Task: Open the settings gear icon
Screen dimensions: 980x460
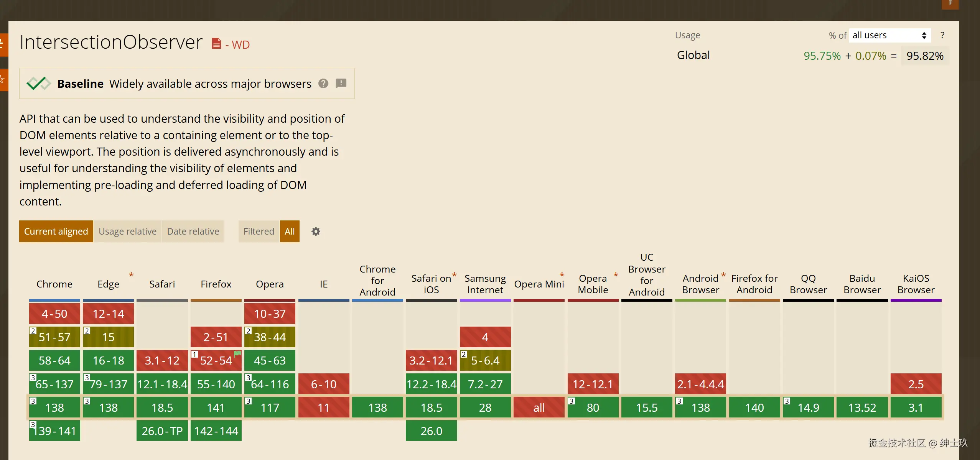Action: pyautogui.click(x=316, y=232)
